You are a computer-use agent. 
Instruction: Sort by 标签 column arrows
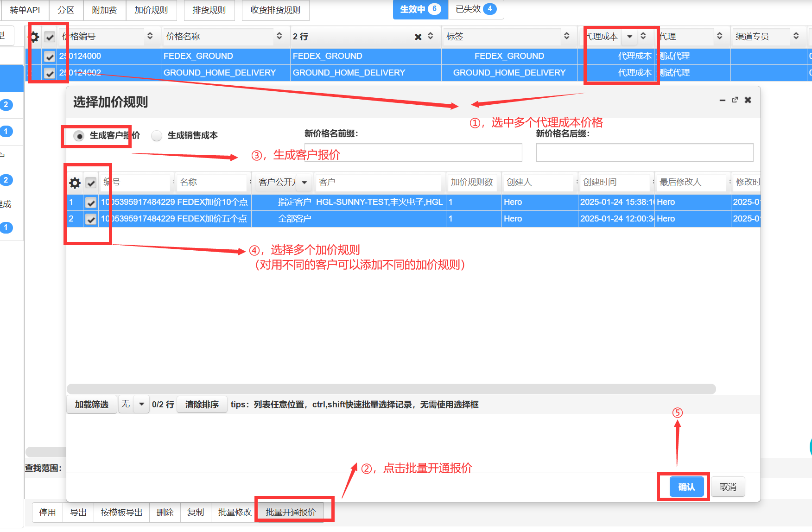coord(566,36)
